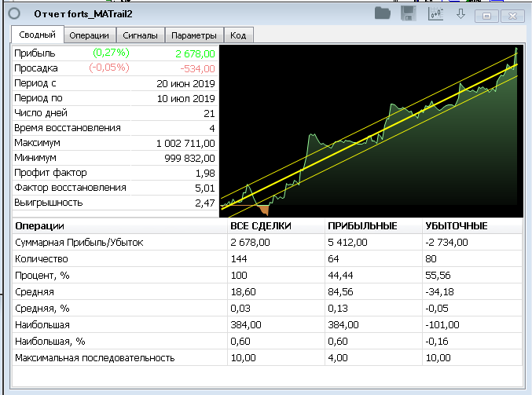This screenshot has width=532, height=395.
Task: Show the Код tab
Action: (238, 35)
